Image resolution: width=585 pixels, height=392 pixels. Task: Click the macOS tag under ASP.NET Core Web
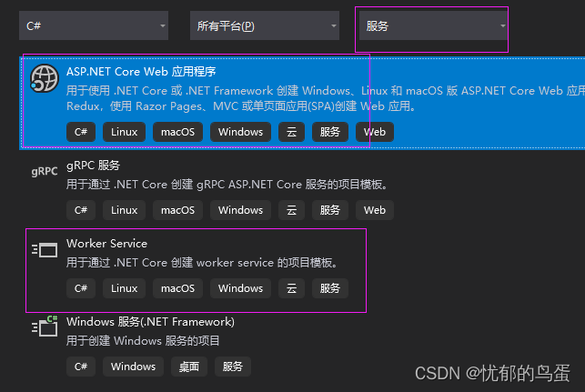click(177, 132)
